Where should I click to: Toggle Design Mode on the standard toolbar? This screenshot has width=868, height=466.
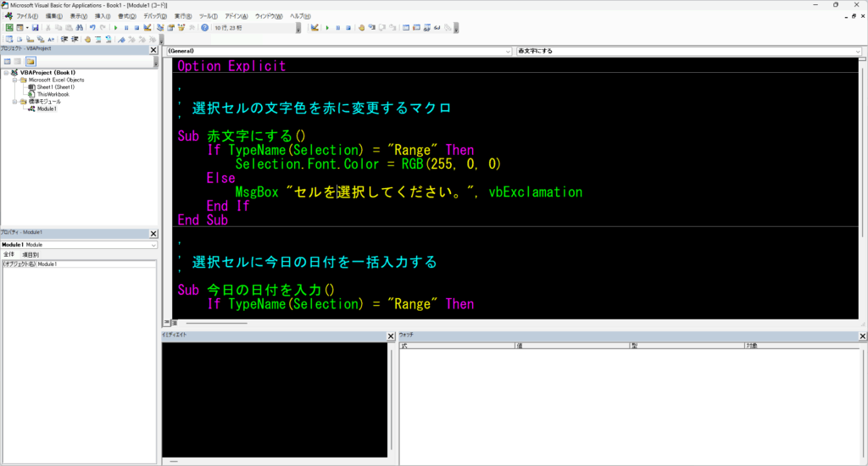click(x=147, y=28)
